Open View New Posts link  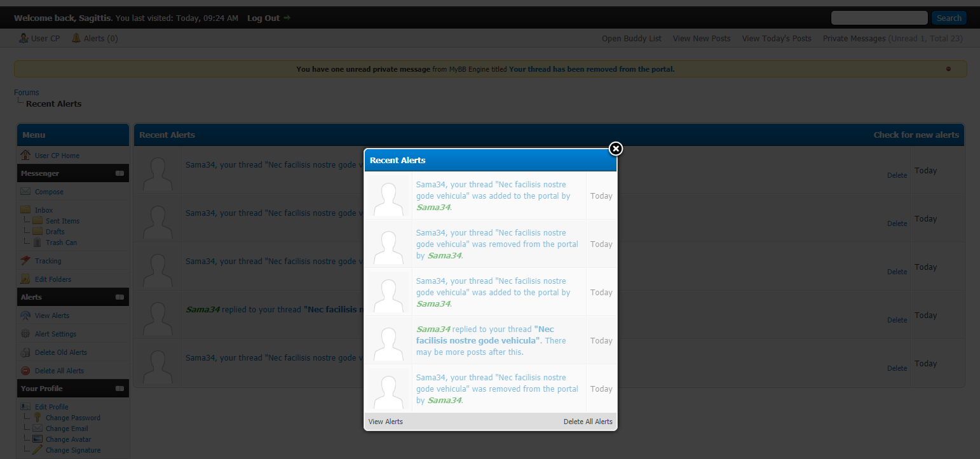pyautogui.click(x=701, y=39)
